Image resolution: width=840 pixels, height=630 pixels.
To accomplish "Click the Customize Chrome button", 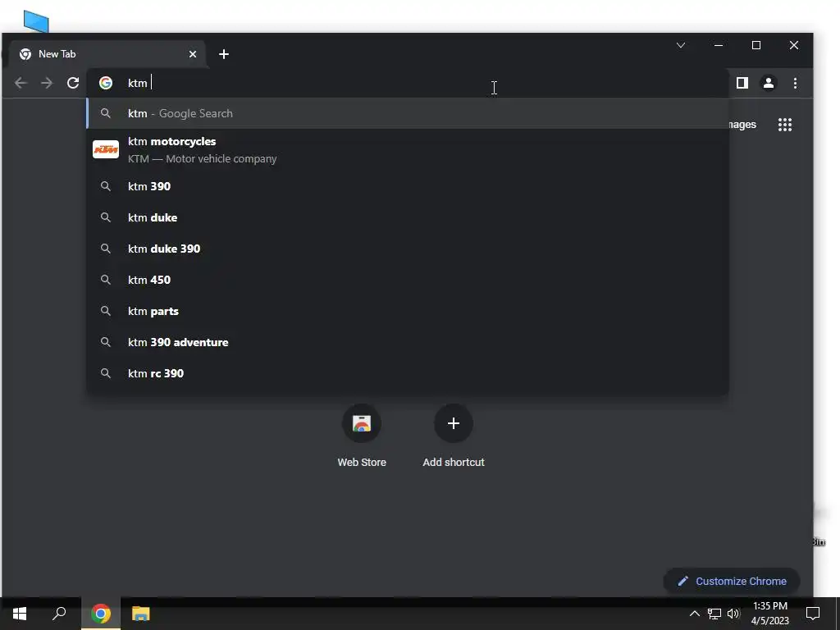I will click(731, 582).
